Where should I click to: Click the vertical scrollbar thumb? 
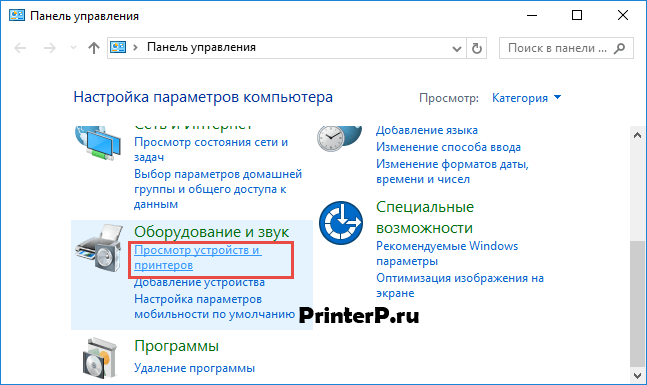[x=638, y=304]
